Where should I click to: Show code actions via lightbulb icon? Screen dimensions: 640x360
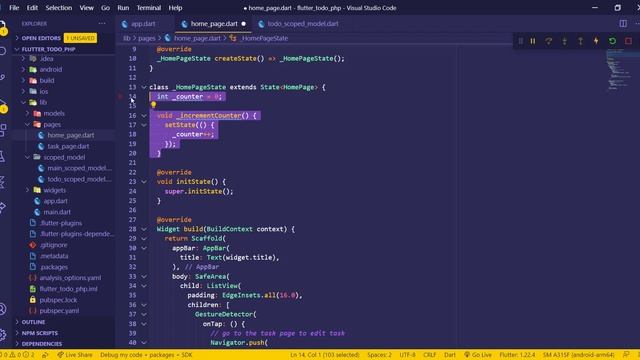click(x=153, y=105)
